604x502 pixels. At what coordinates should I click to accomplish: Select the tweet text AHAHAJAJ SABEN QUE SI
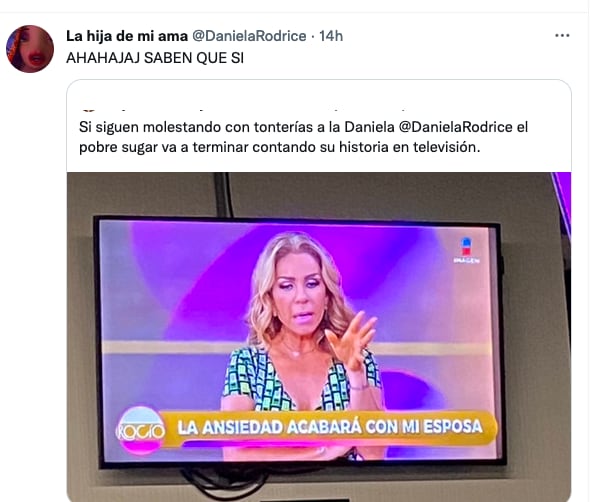155,58
